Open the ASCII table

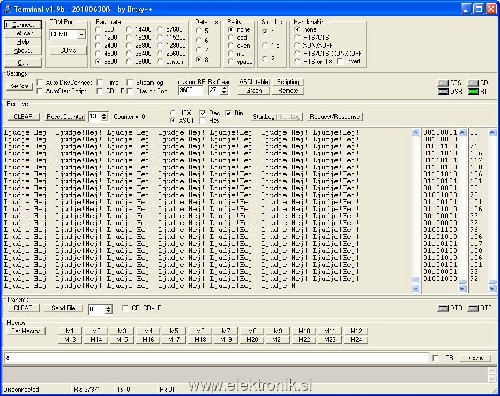254,82
